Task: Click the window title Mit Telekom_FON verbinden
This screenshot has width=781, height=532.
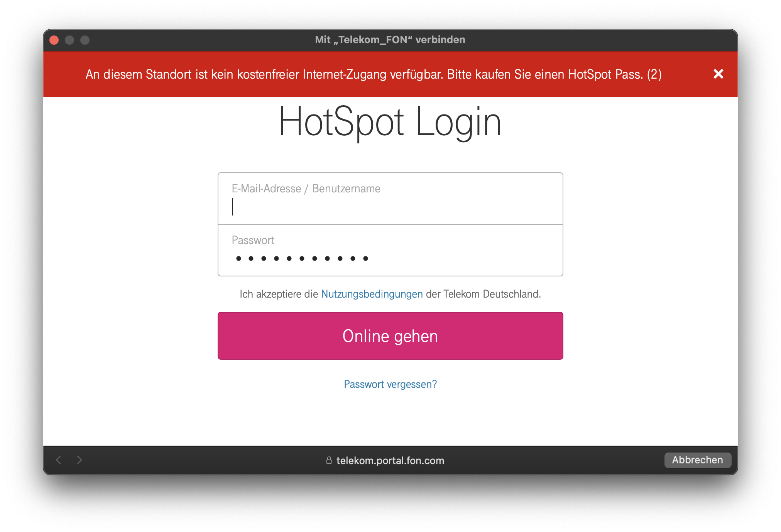Action: click(390, 40)
